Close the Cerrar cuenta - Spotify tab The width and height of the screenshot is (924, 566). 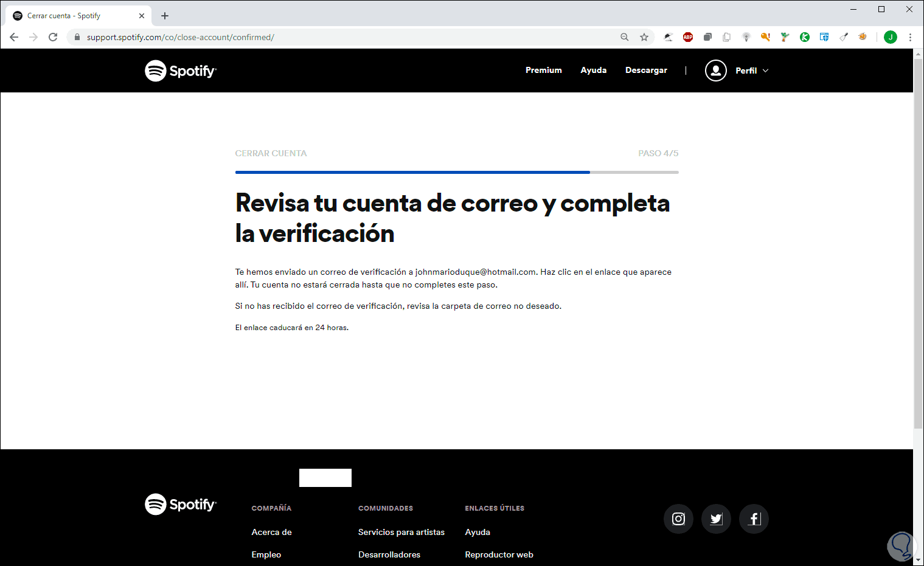point(142,16)
